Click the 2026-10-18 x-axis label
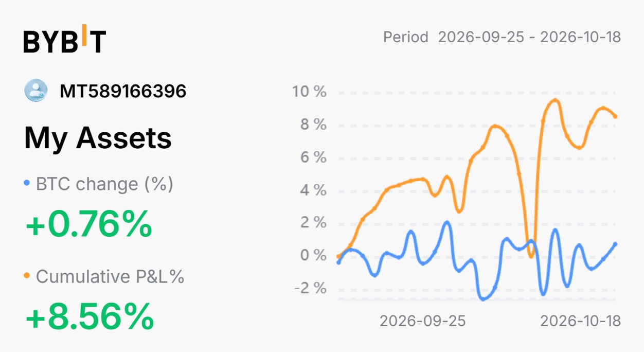Screen dimensions: 644x352 pyautogui.click(x=580, y=321)
